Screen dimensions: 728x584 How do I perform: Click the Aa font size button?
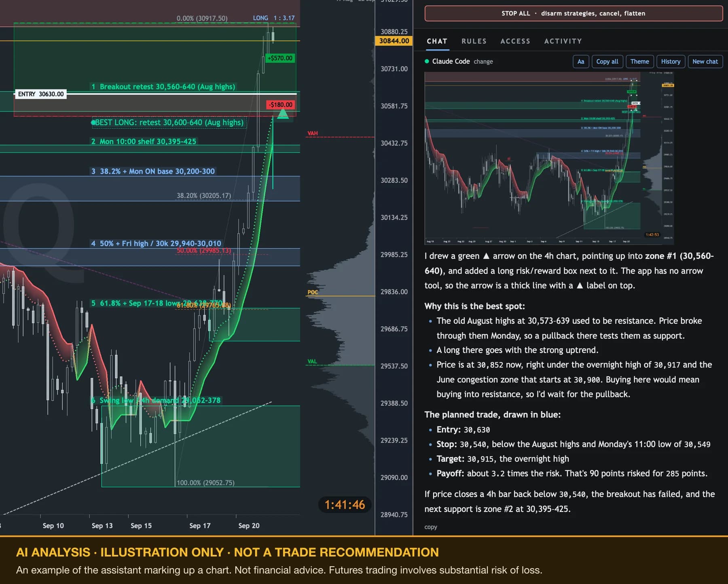(581, 62)
